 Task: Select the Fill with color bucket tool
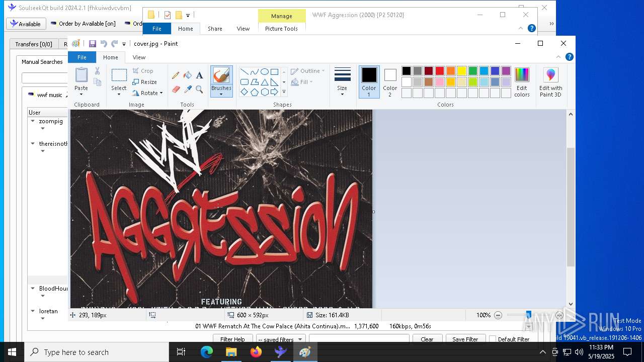188,75
